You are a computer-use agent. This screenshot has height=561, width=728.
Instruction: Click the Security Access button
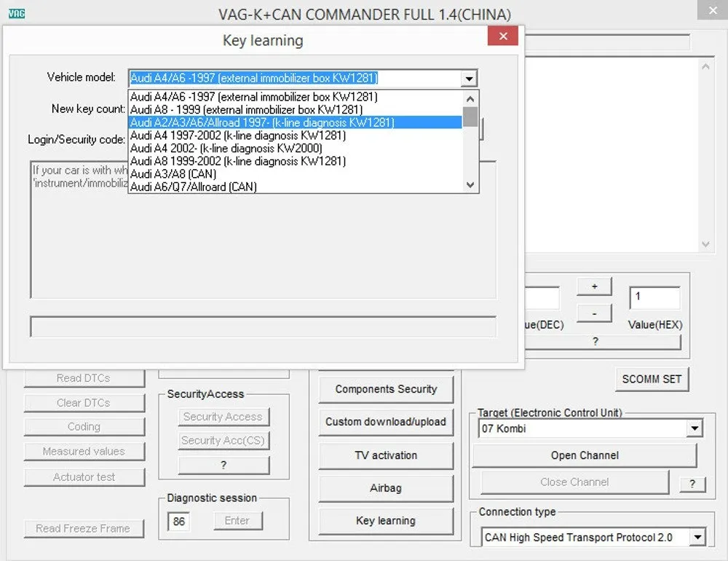coord(223,417)
